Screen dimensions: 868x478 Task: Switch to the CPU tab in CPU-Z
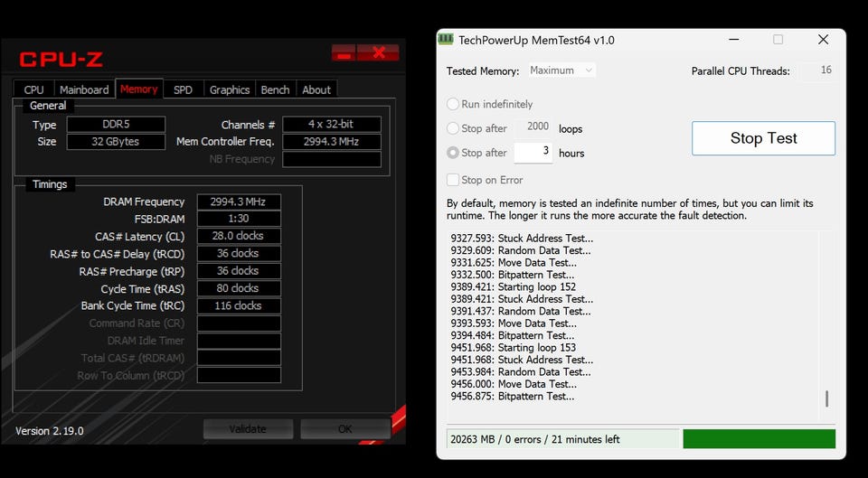pos(33,89)
